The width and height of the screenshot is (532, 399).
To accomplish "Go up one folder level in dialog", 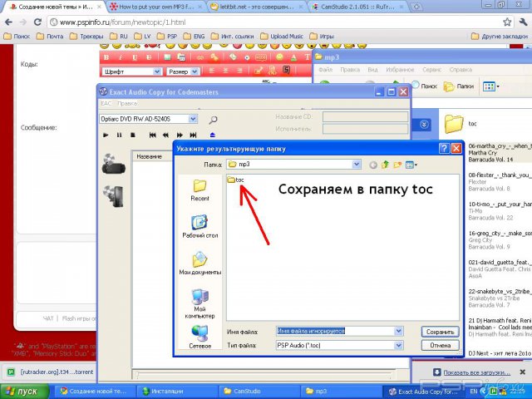I will pyautogui.click(x=386, y=165).
